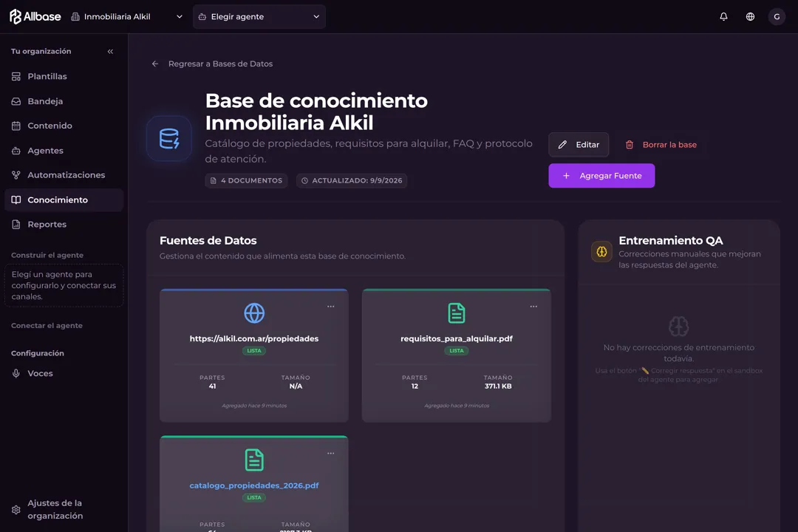798x532 pixels.
Task: Click the Reportes document icon
Action: click(16, 225)
